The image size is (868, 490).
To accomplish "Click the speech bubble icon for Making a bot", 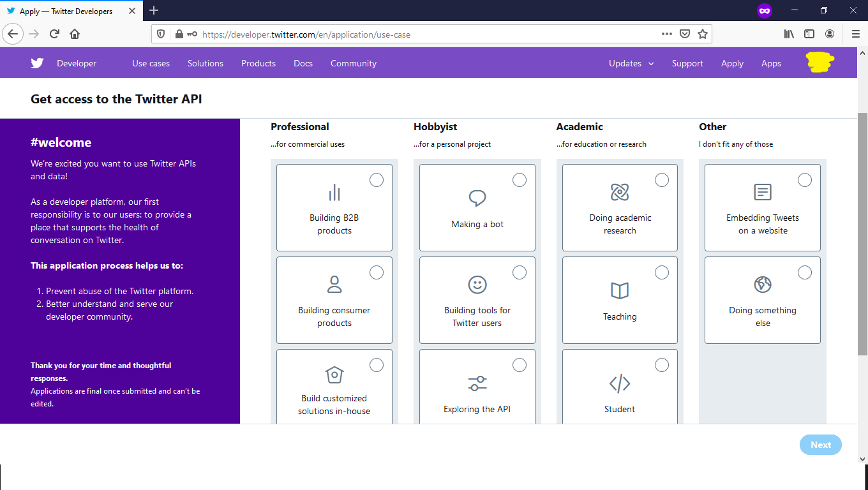I will click(x=477, y=198).
